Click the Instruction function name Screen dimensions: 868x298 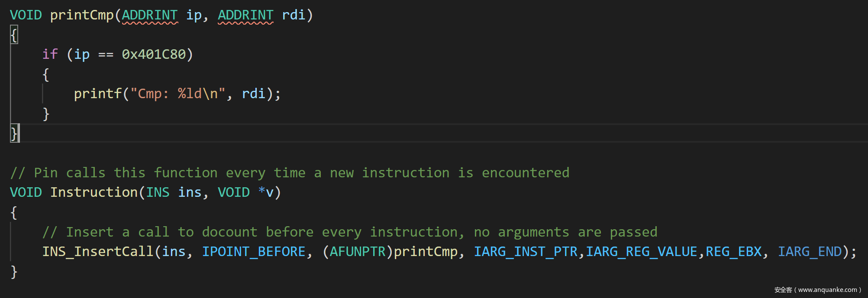point(94,192)
